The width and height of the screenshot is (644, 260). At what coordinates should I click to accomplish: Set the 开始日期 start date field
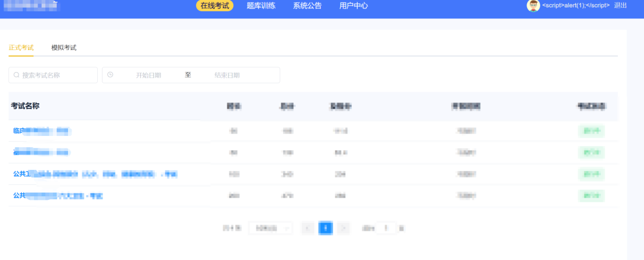(148, 75)
